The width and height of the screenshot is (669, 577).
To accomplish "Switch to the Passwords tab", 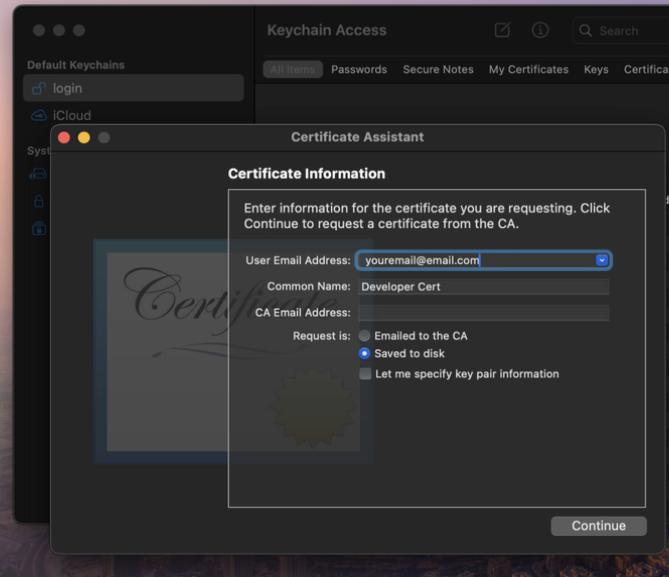I will 359,69.
